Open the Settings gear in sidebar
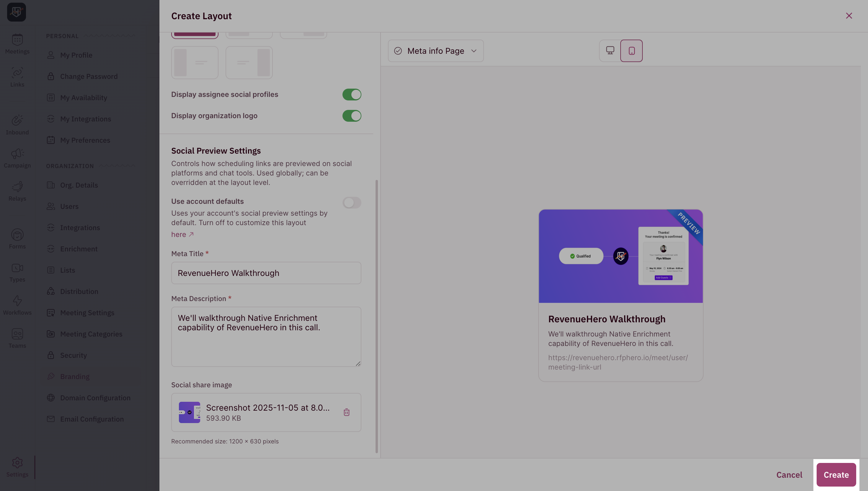This screenshot has height=491, width=868. click(x=17, y=466)
